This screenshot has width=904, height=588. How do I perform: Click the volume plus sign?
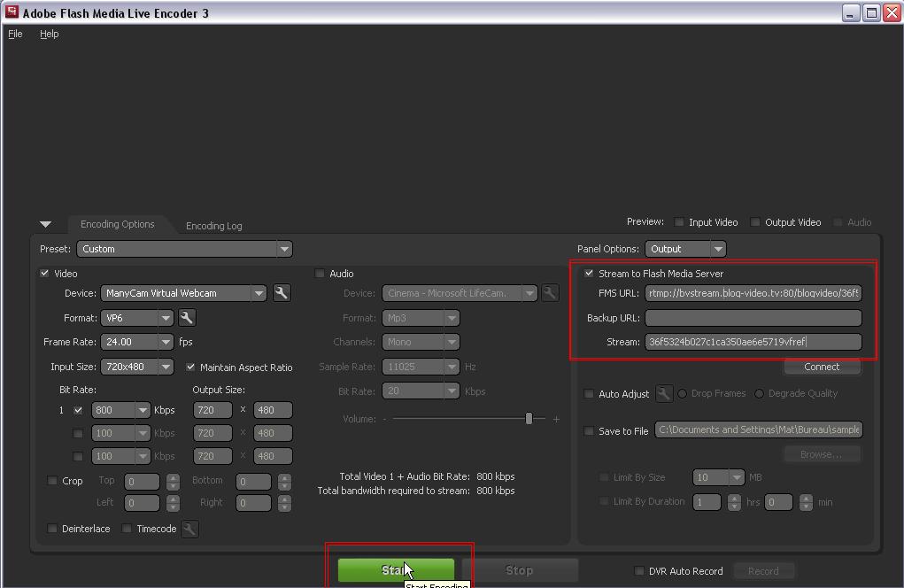556,419
